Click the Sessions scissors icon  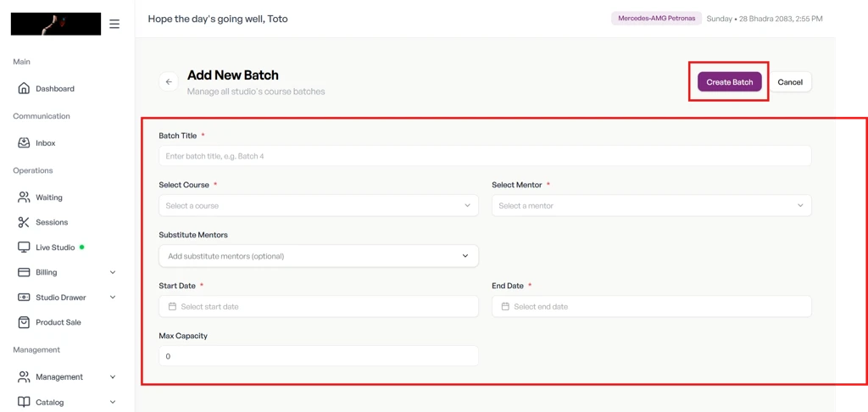(x=24, y=222)
